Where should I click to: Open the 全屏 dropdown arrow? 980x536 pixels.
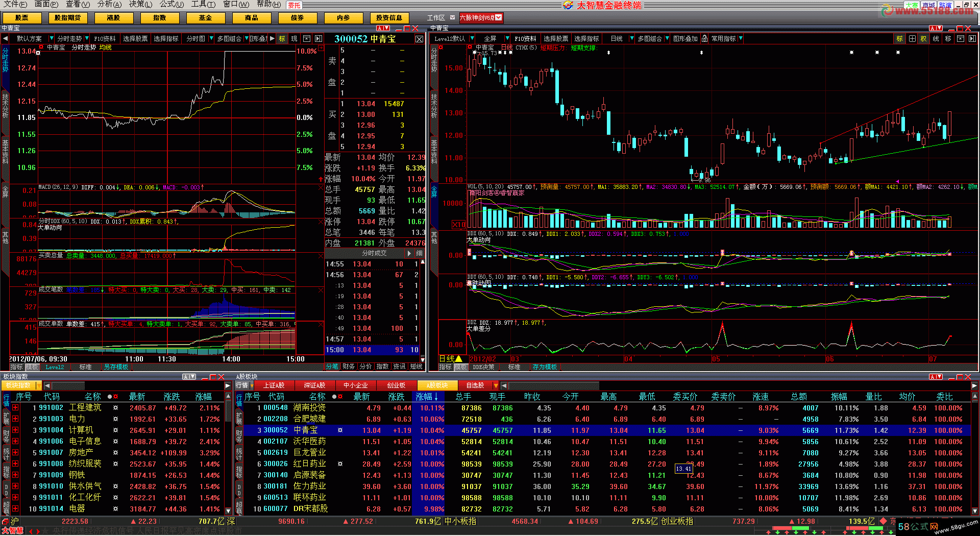click(x=507, y=39)
